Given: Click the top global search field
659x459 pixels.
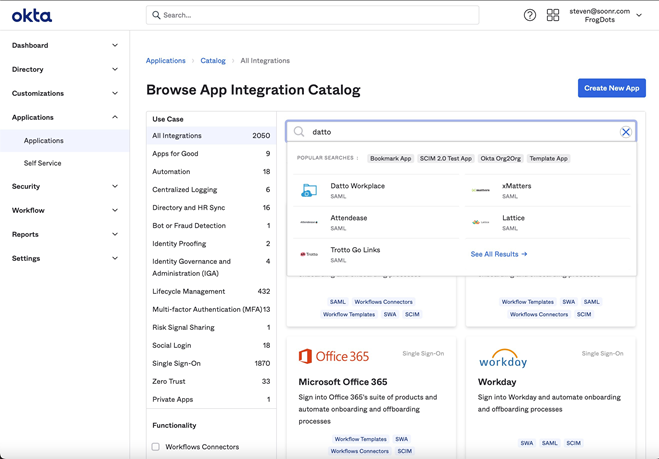Looking at the screenshot, I should click(312, 15).
